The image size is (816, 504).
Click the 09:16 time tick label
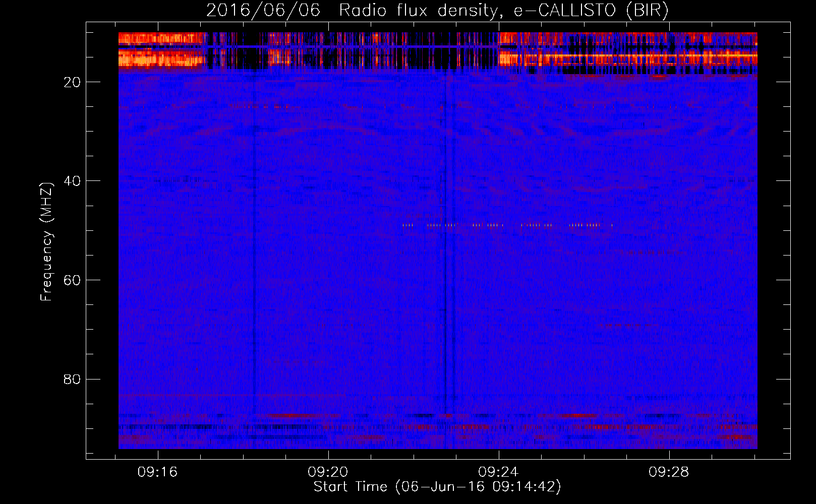point(158,472)
